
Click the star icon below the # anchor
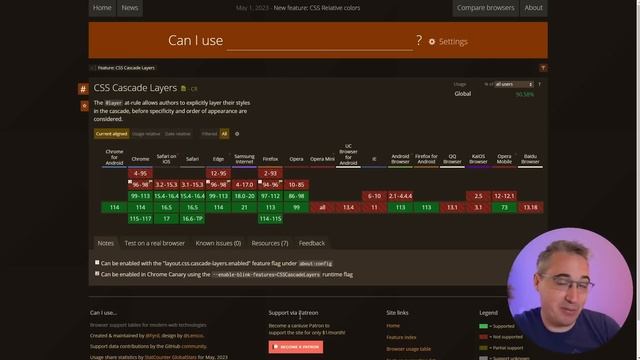[x=84, y=106]
